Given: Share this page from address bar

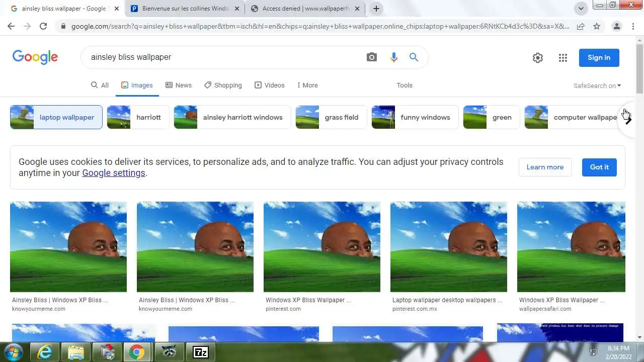Looking at the screenshot, I should [581, 26].
